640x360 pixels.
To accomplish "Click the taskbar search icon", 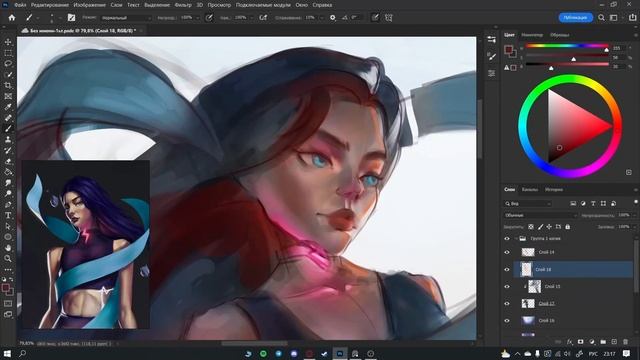I will 23,353.
